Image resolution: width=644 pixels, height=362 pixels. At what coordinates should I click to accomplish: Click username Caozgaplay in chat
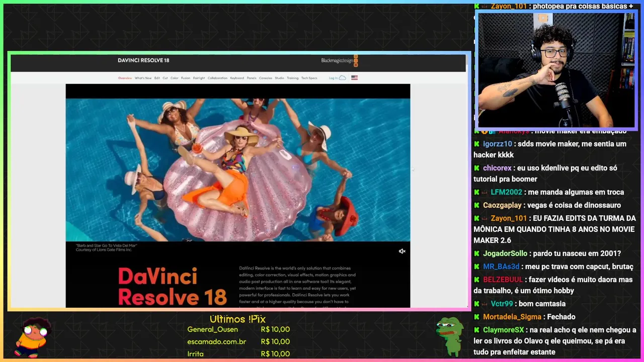[503, 205]
